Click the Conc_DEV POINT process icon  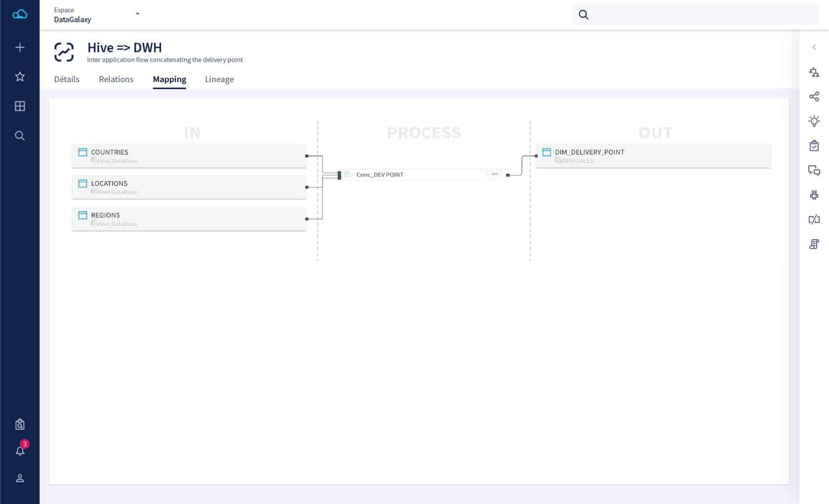348,174
